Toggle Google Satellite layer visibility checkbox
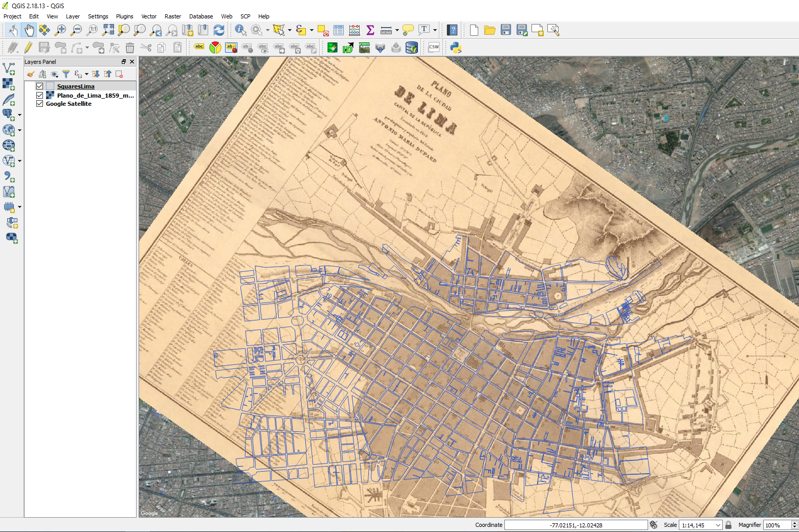 (39, 104)
